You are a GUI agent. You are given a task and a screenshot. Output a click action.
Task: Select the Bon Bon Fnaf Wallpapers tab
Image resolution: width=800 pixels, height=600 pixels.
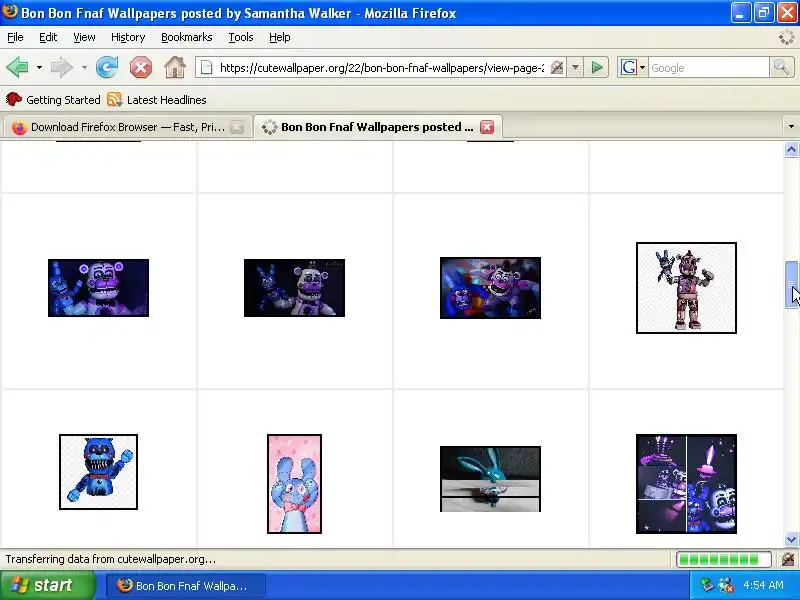tap(378, 127)
